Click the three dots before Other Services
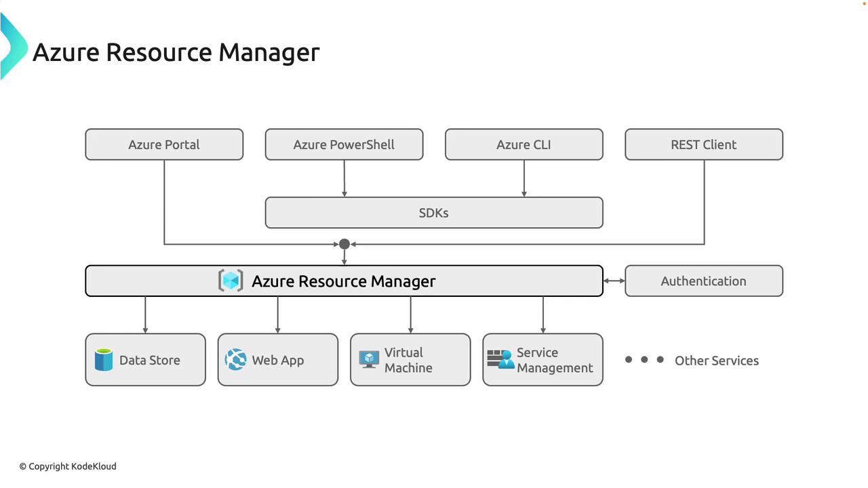 (644, 360)
